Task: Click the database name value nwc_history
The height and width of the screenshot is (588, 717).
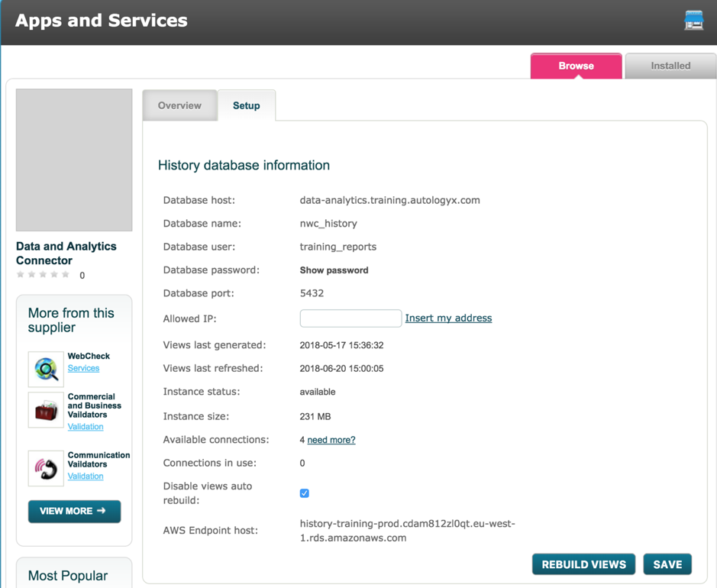Action: pyautogui.click(x=328, y=224)
